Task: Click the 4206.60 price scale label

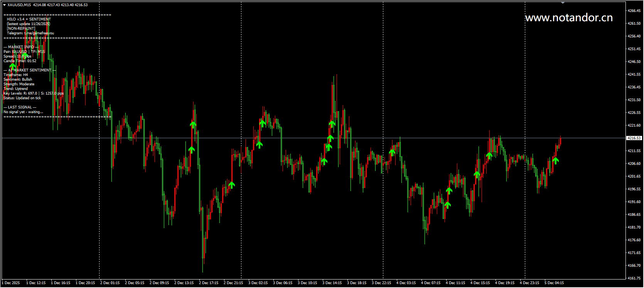Action: pos(634,164)
